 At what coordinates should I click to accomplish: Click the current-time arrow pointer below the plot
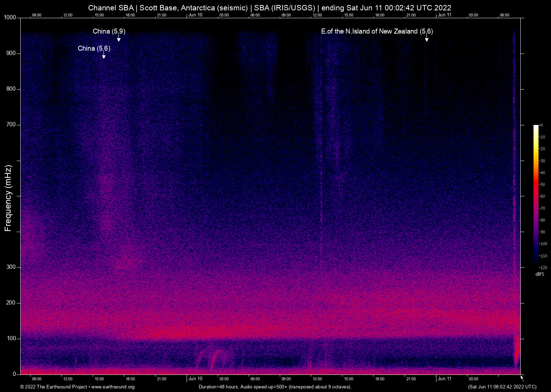[x=522, y=378]
